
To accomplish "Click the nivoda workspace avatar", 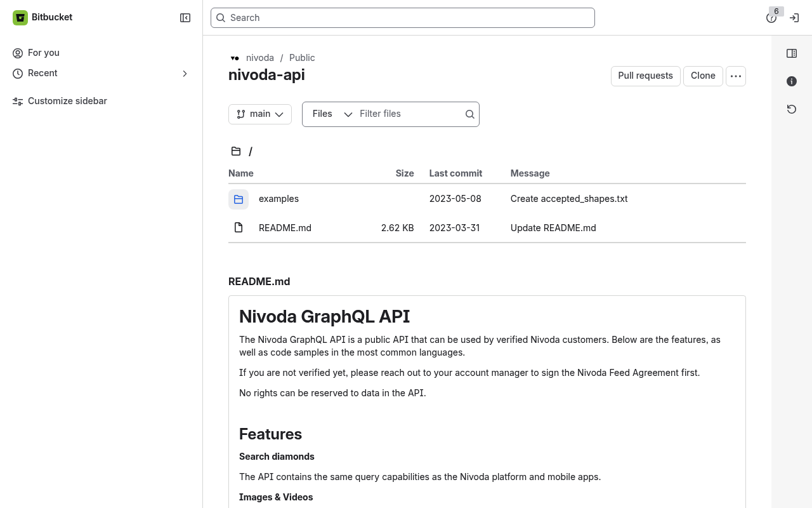I will 235,58.
